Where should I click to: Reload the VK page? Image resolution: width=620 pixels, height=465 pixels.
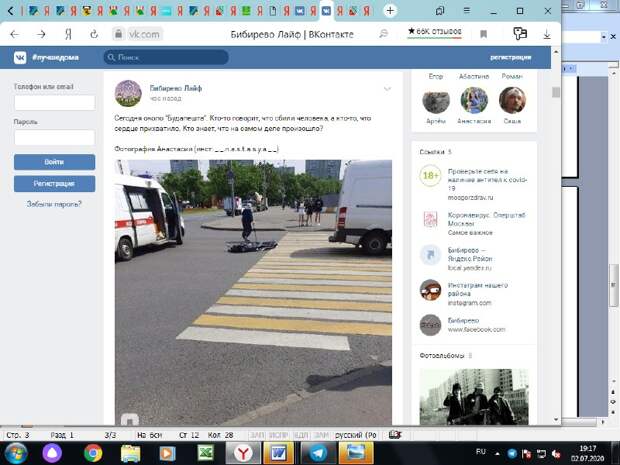click(94, 34)
